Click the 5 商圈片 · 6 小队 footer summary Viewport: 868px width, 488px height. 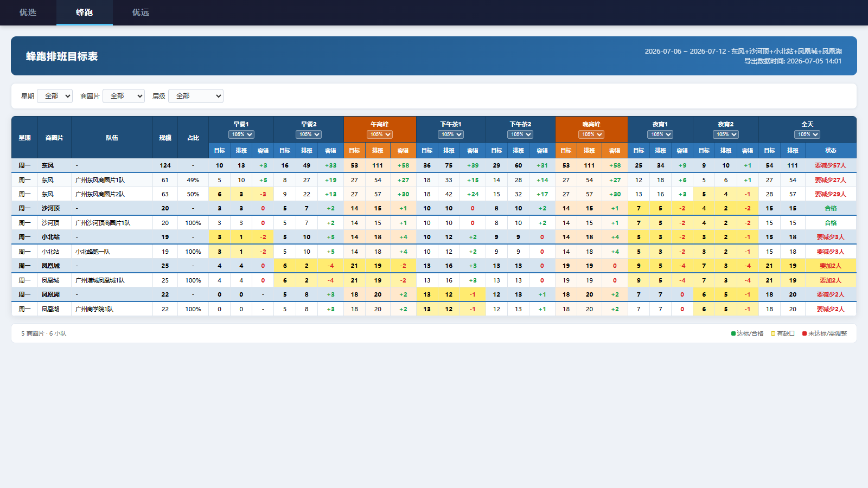44,334
